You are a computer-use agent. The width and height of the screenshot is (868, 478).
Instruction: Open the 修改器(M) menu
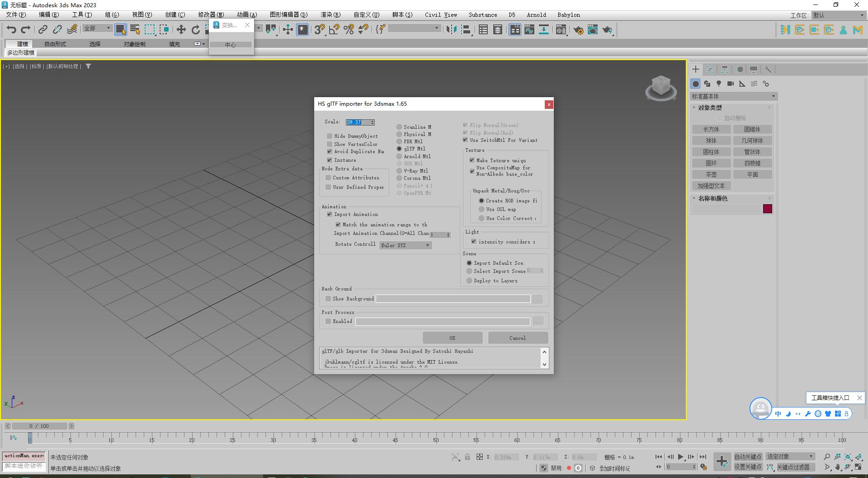pyautogui.click(x=211, y=15)
